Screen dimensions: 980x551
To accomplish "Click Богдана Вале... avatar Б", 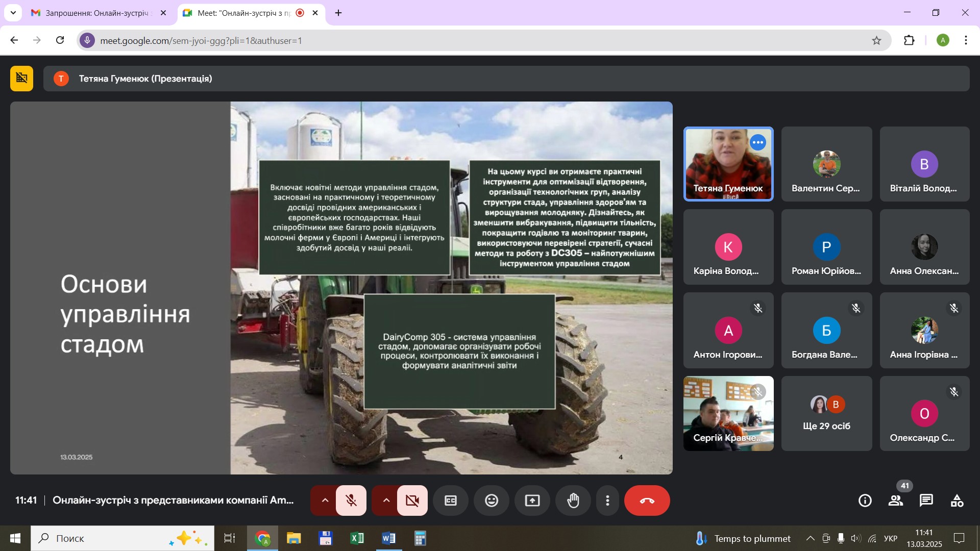I will coord(826,330).
